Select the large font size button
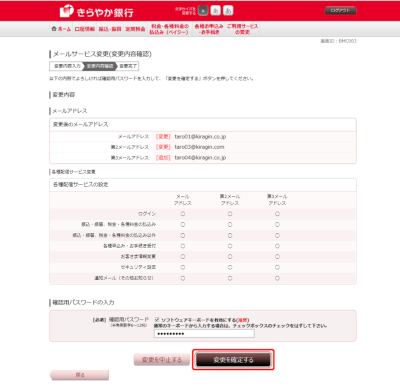Image resolution: width=400 pixels, height=389 pixels. click(x=228, y=11)
